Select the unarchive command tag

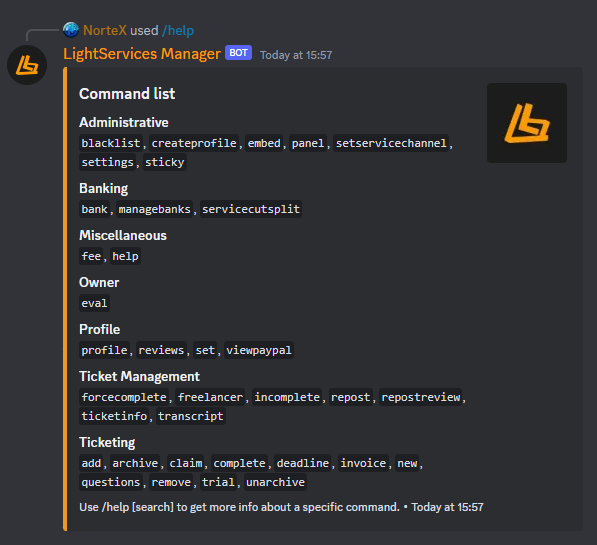pos(275,482)
